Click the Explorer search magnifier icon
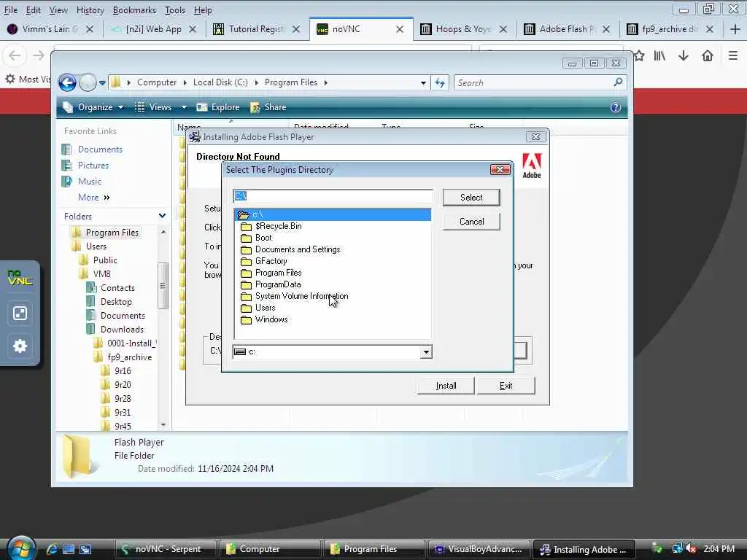This screenshot has height=560, width=747. [x=619, y=82]
